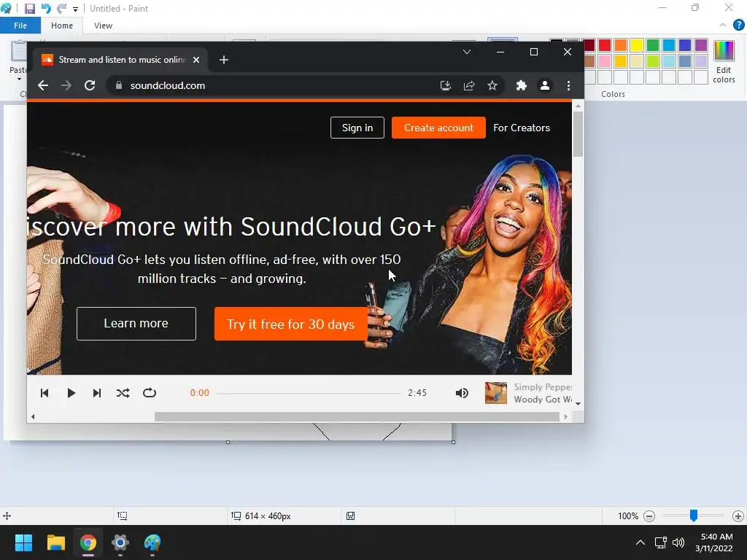Screen dimensions: 747x560
Task: Open Edit colors in Paint
Action: [724, 62]
